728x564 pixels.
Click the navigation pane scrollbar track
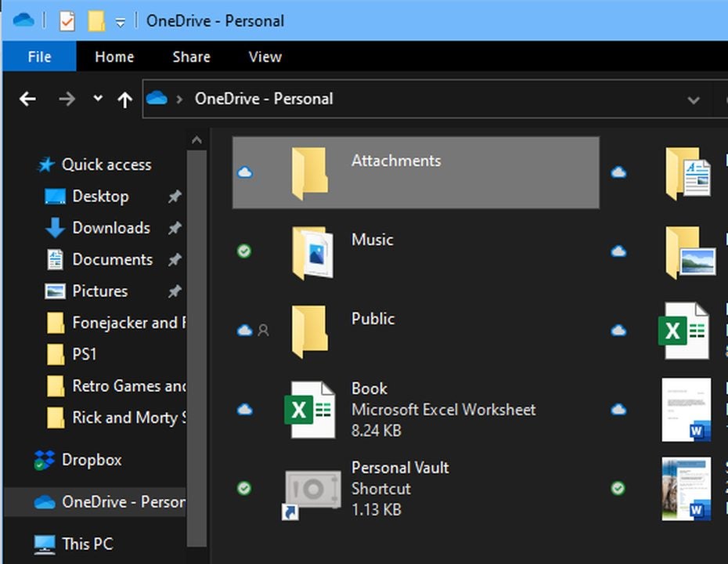point(196,349)
